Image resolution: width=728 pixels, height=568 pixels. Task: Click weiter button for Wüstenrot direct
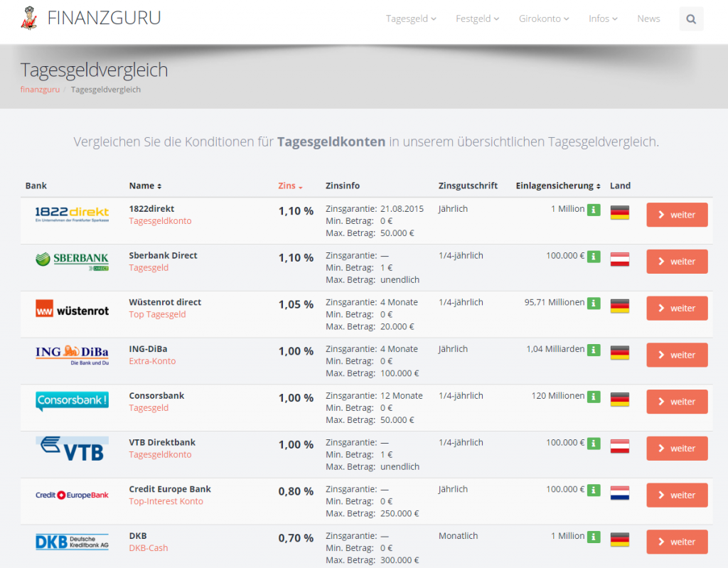677,309
